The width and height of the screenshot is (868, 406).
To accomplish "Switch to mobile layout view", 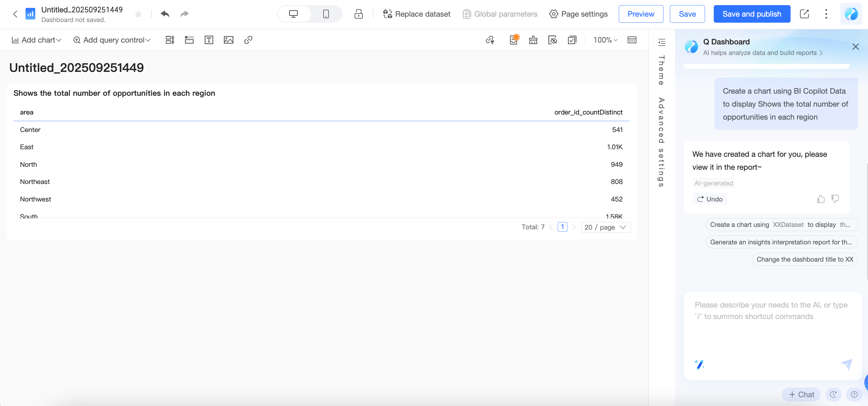I will tap(326, 14).
